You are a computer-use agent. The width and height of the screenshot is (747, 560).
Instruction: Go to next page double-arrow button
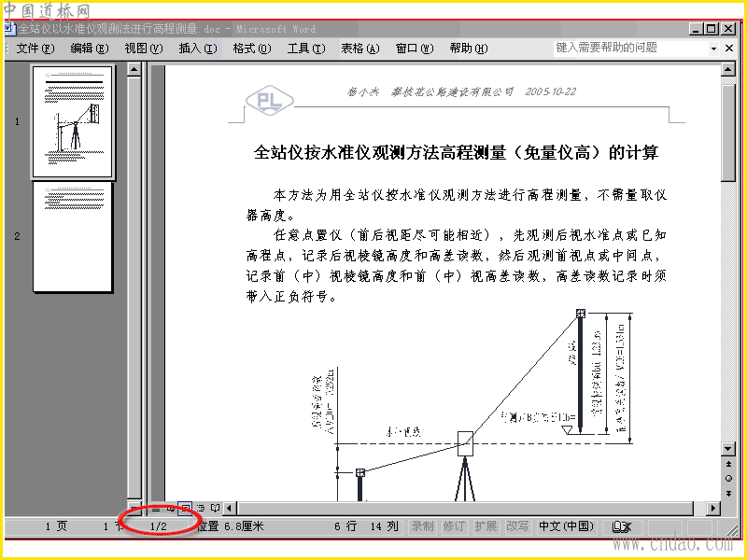(x=728, y=494)
